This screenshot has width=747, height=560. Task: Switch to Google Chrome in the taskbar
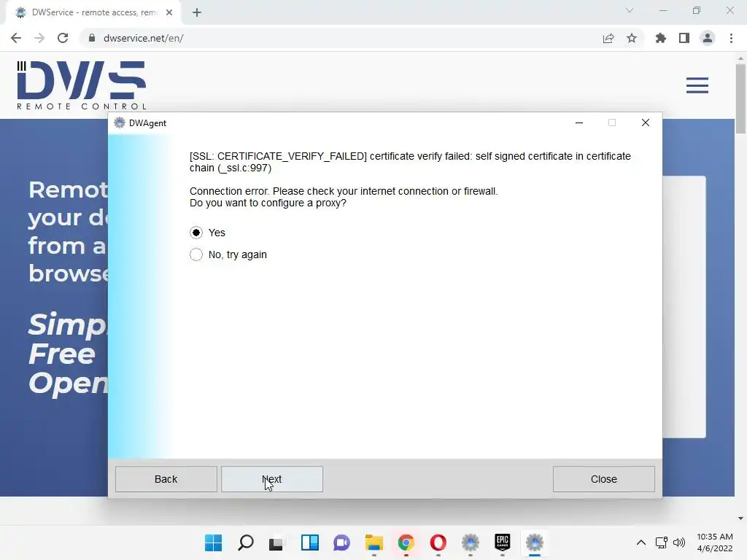[406, 542]
